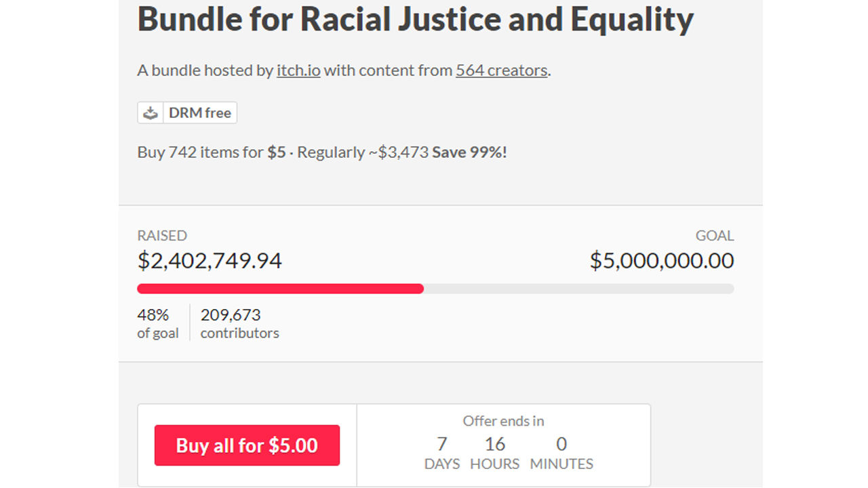Click the GOAL heading label

point(715,236)
